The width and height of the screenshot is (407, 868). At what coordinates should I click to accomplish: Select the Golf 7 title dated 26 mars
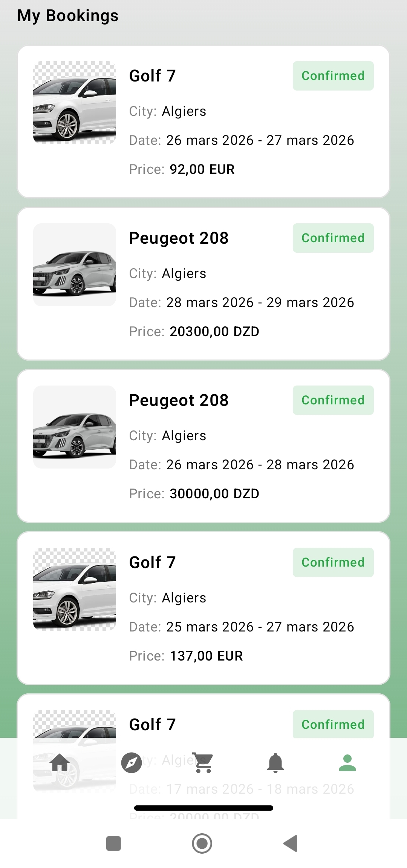click(x=152, y=76)
